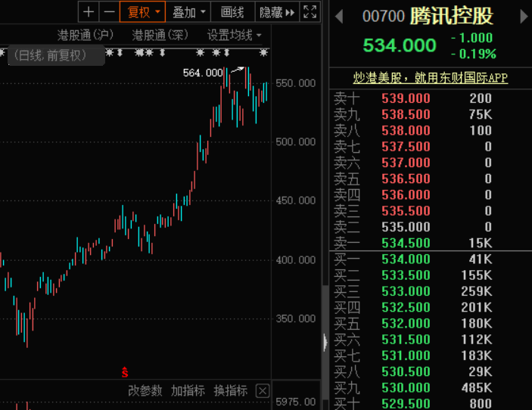Select 卖七 price 537.500
This screenshot has width=532, height=410.
[x=406, y=147]
